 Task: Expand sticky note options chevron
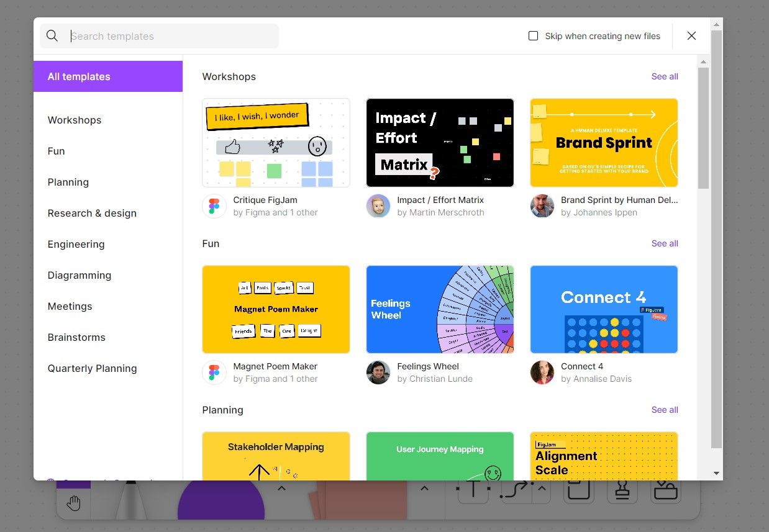coord(424,489)
